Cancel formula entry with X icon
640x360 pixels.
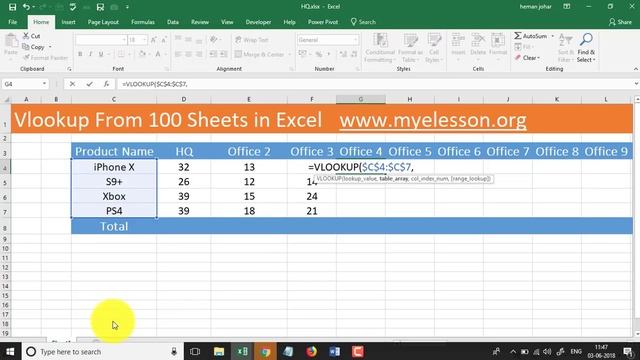click(72, 84)
